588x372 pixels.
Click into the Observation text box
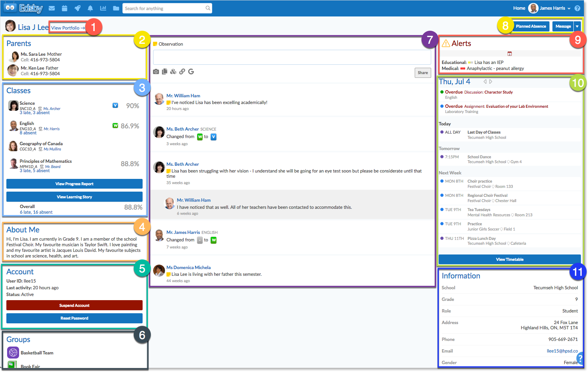click(x=292, y=58)
